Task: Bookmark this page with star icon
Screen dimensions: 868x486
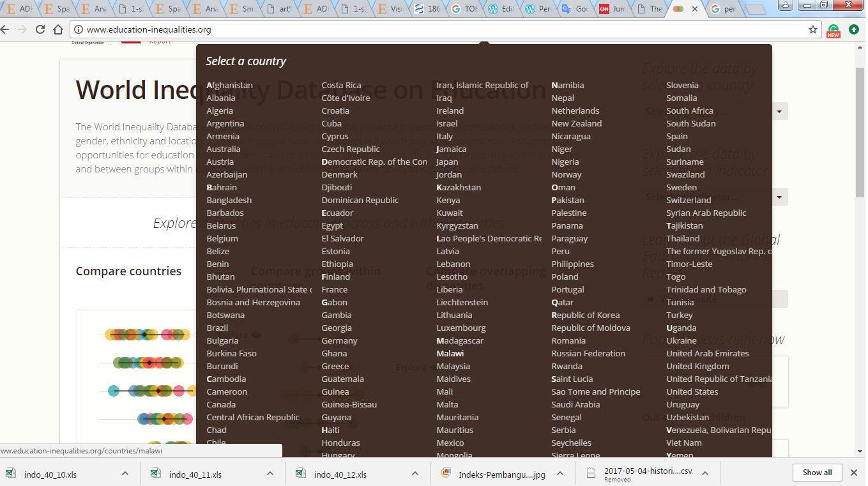Action: pos(813,29)
